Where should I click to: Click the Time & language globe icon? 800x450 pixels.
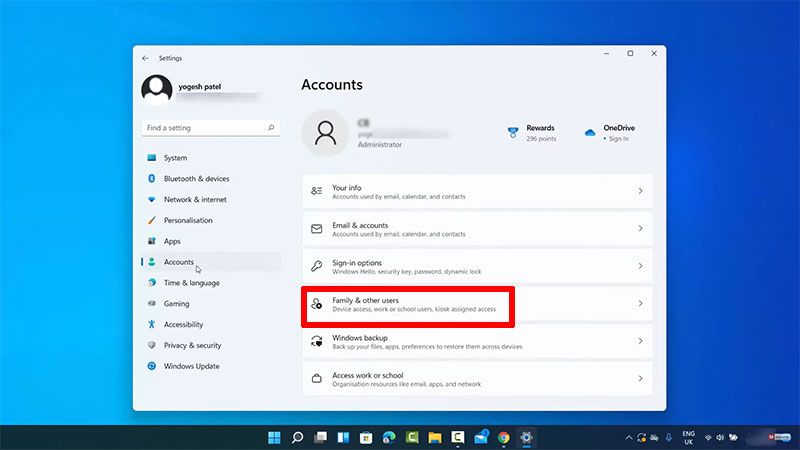(152, 283)
